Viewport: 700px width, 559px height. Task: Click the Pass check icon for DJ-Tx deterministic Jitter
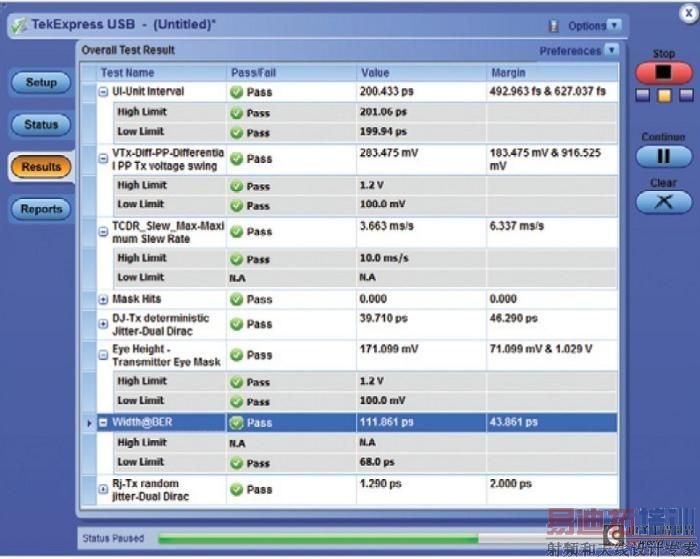(x=237, y=324)
